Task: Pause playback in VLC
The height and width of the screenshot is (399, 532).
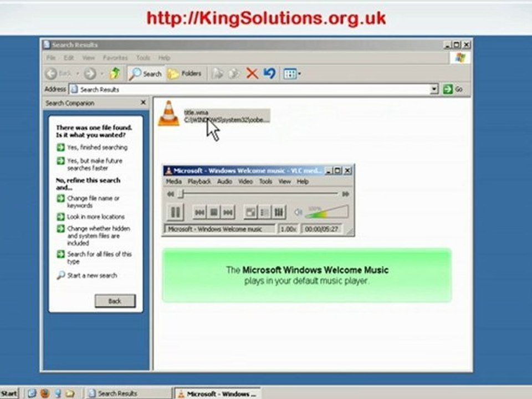Action: click(175, 212)
